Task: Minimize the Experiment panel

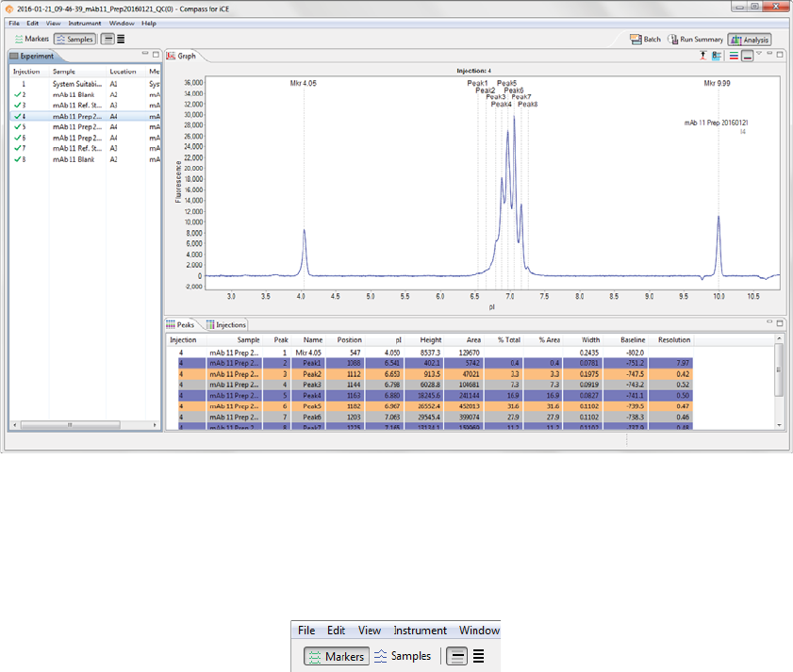Action: click(143, 55)
